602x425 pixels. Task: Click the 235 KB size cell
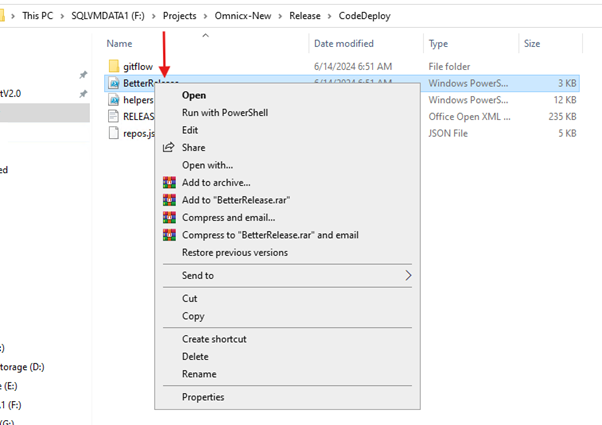pyautogui.click(x=562, y=116)
